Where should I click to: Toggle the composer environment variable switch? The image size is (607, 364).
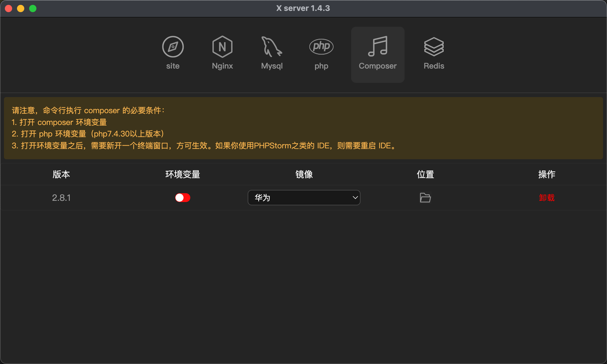(183, 198)
